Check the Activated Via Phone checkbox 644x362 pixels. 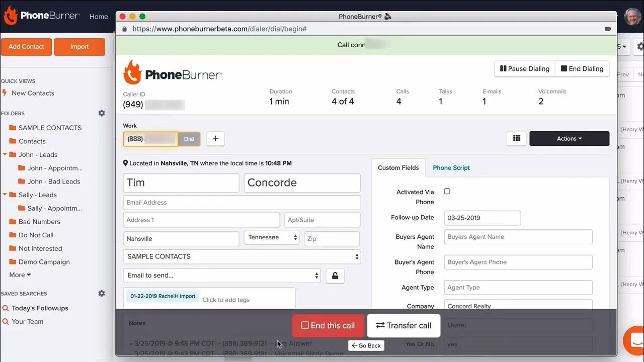[447, 192]
